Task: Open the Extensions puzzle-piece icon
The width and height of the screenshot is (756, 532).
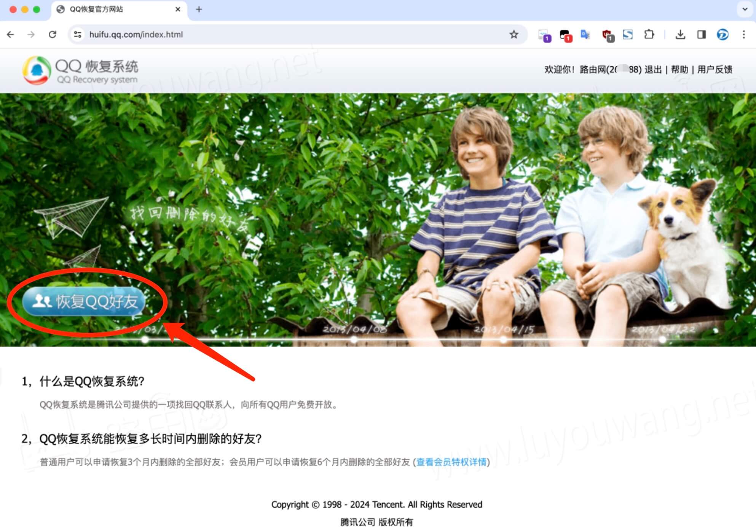Action: (x=649, y=34)
